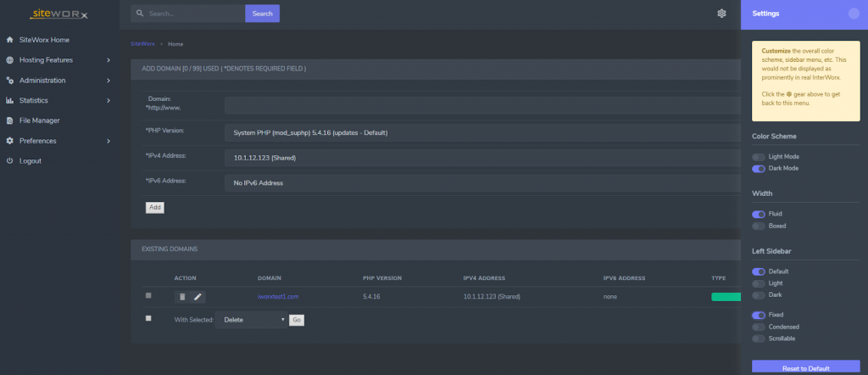Expand the Administration chevron
Viewport: 868px width, 375px height.
(x=108, y=81)
